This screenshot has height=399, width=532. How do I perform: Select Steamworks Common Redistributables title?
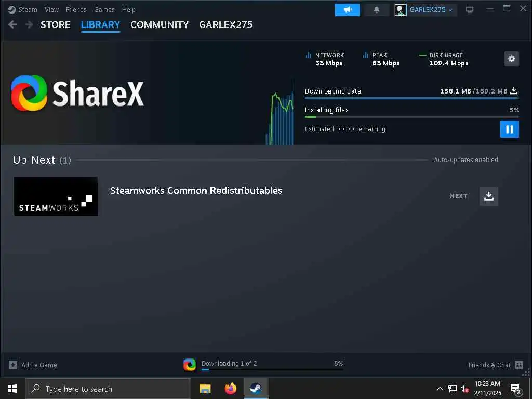click(196, 190)
